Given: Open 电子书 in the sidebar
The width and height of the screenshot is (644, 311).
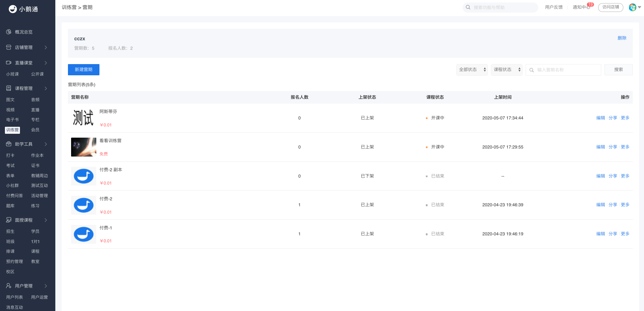Looking at the screenshot, I should coord(13,120).
